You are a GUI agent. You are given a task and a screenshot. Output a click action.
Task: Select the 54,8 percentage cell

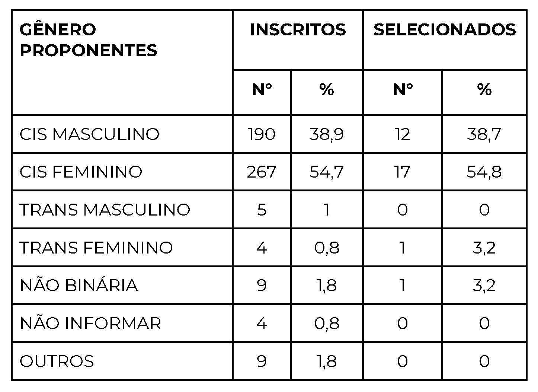point(484,172)
